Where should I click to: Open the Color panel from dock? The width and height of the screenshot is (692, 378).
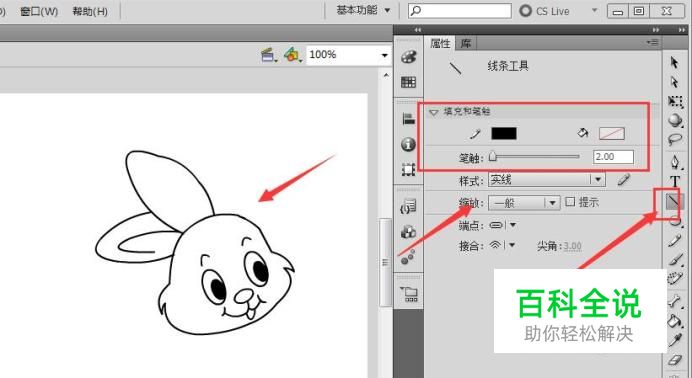[x=408, y=57]
